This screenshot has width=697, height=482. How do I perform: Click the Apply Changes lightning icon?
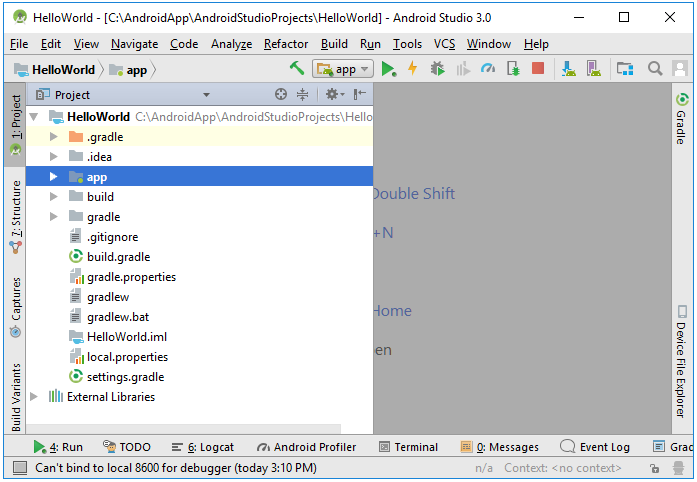pyautogui.click(x=413, y=68)
